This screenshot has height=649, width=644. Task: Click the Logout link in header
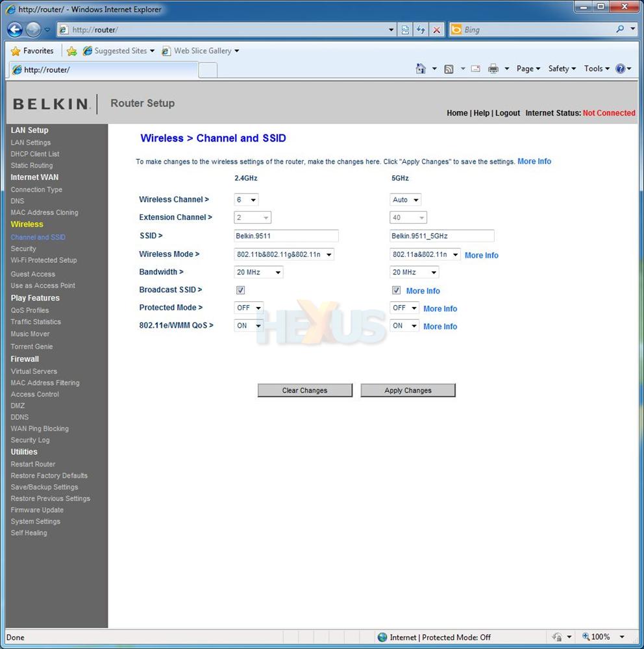tap(507, 113)
